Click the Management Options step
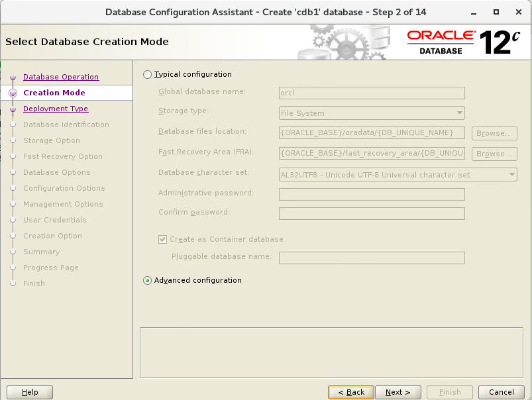The height and width of the screenshot is (400, 532). [63, 204]
